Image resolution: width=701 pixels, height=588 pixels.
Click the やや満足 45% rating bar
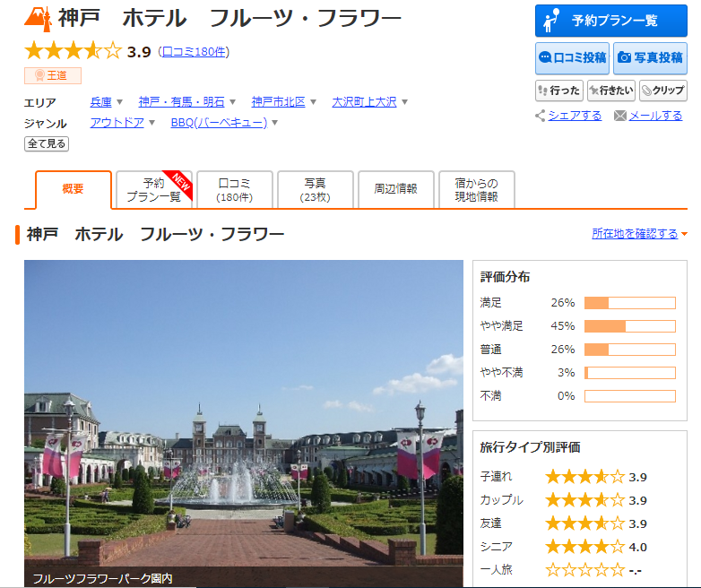click(x=629, y=326)
